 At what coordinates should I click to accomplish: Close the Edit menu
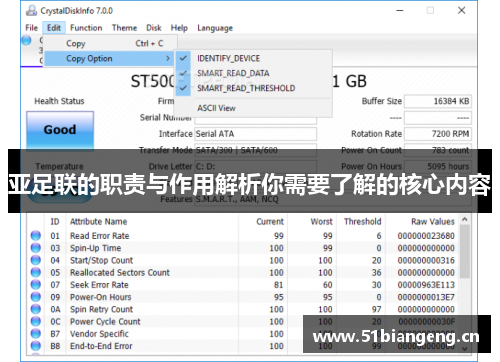54,28
